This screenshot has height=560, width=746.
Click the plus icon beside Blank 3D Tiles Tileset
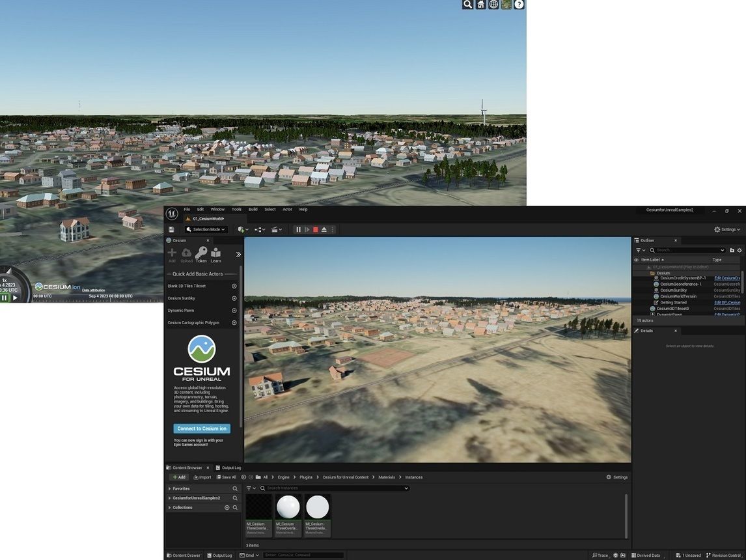[x=234, y=286]
